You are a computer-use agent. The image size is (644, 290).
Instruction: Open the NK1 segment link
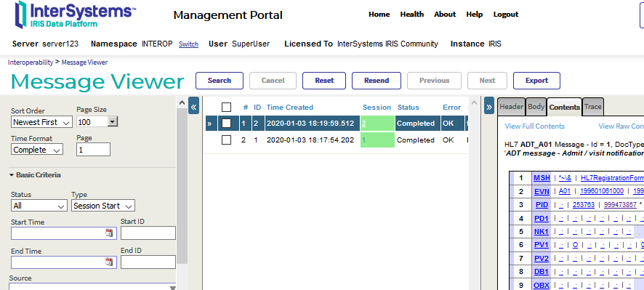[542, 232]
